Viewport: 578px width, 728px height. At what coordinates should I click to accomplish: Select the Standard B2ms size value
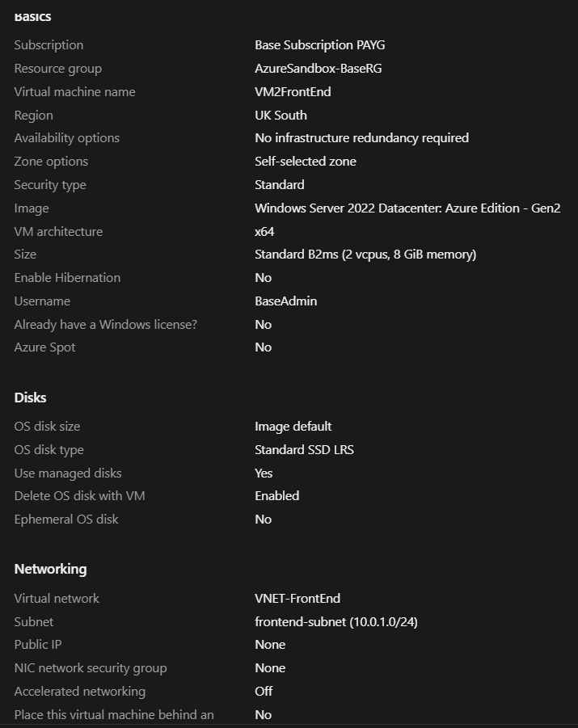365,255
